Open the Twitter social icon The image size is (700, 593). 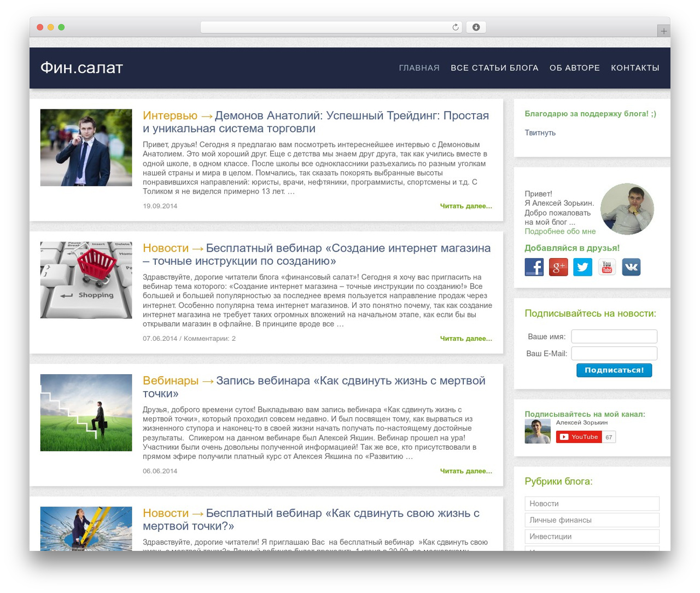[x=582, y=267]
